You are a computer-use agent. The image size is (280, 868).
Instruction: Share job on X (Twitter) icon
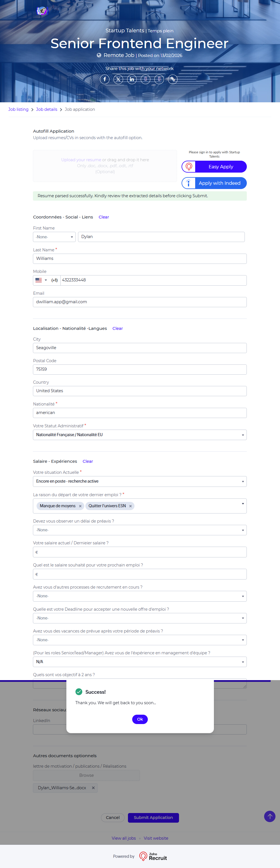[x=118, y=79]
